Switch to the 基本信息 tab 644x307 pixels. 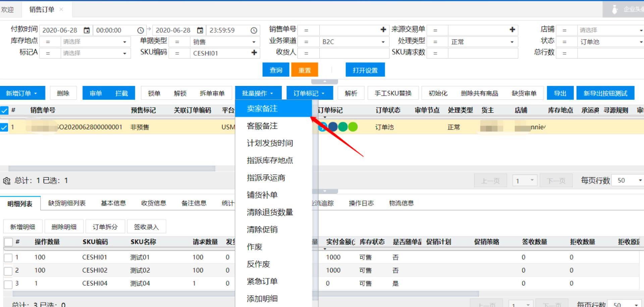(x=113, y=203)
